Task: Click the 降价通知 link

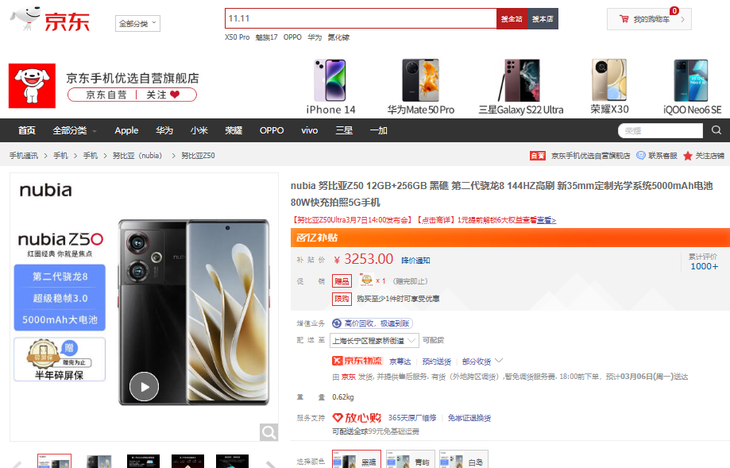Action: coord(416,260)
